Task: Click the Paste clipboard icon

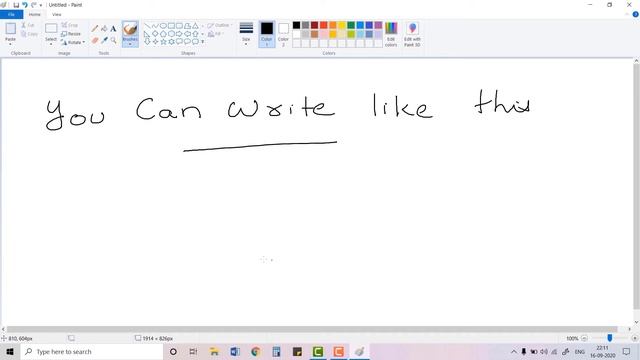Action: tap(11, 29)
